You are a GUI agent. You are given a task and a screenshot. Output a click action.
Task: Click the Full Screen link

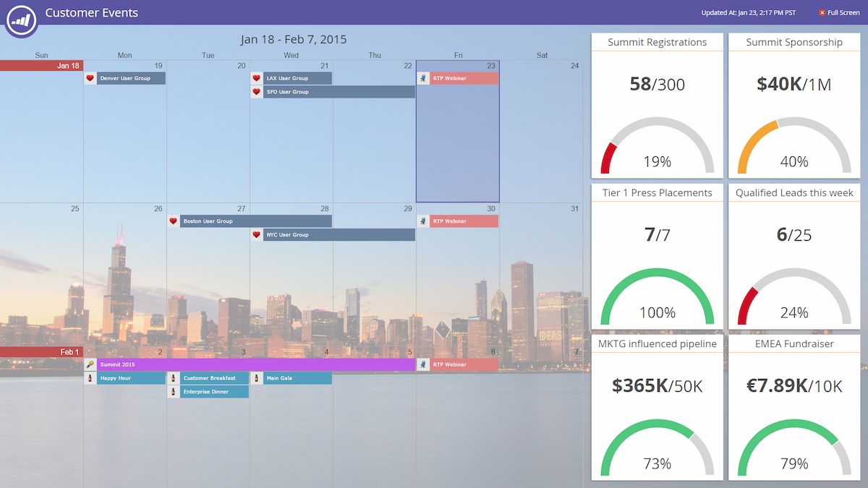843,13
